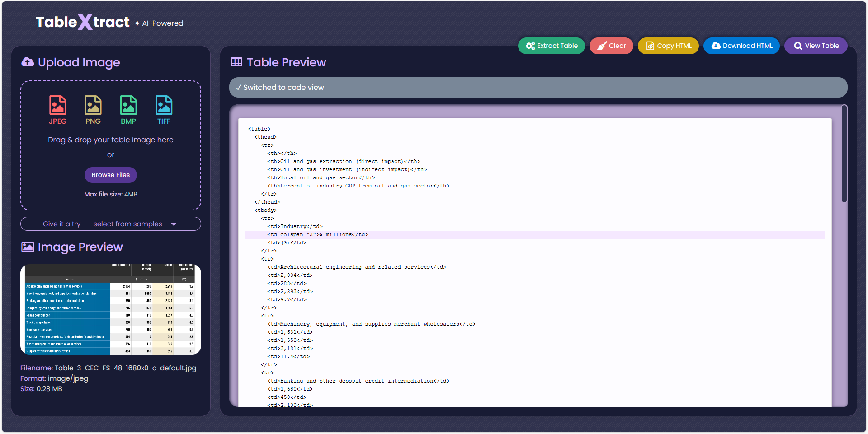Image resolution: width=868 pixels, height=434 pixels.
Task: Click the uploaded table image thumbnail
Action: (111, 309)
